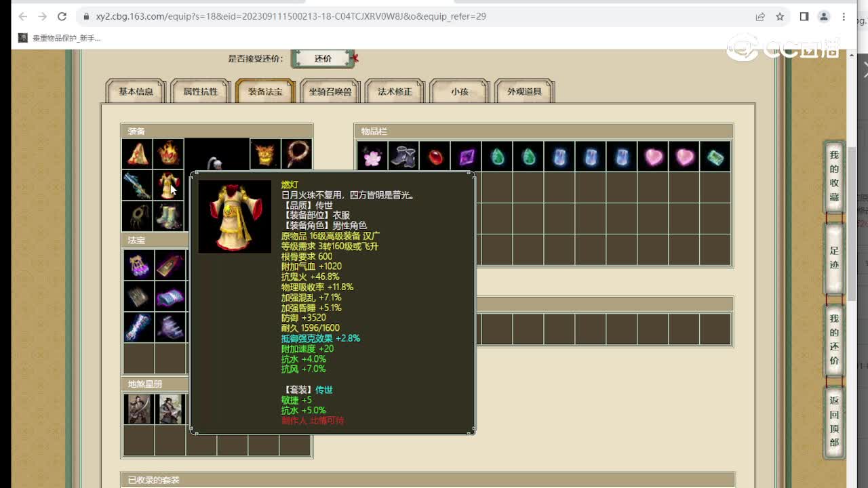This screenshot has width=868, height=488.
Task: Select the yellow robe equipment icon
Action: click(168, 185)
